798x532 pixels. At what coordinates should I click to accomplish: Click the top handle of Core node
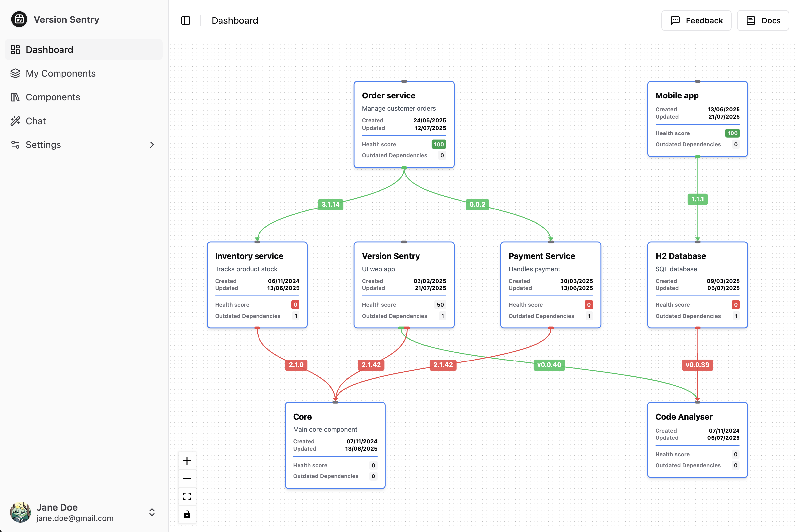[335, 402]
